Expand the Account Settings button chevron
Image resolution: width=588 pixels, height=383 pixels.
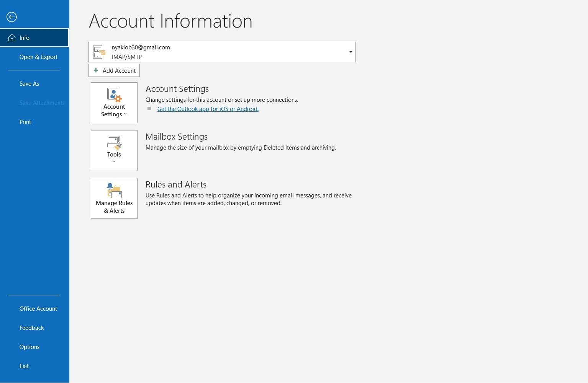pos(125,114)
